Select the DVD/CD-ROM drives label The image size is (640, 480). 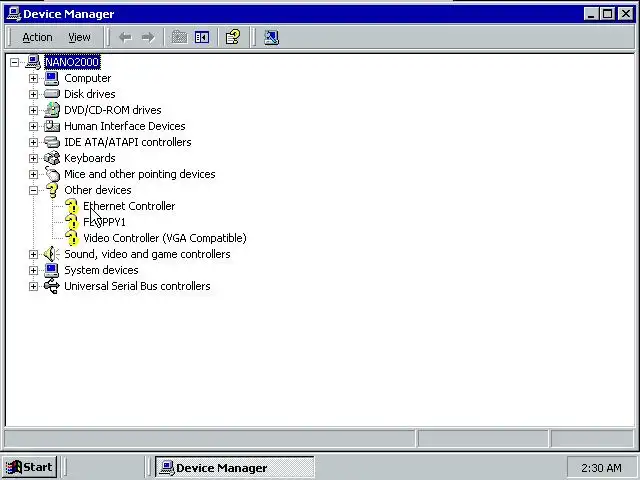click(x=113, y=110)
